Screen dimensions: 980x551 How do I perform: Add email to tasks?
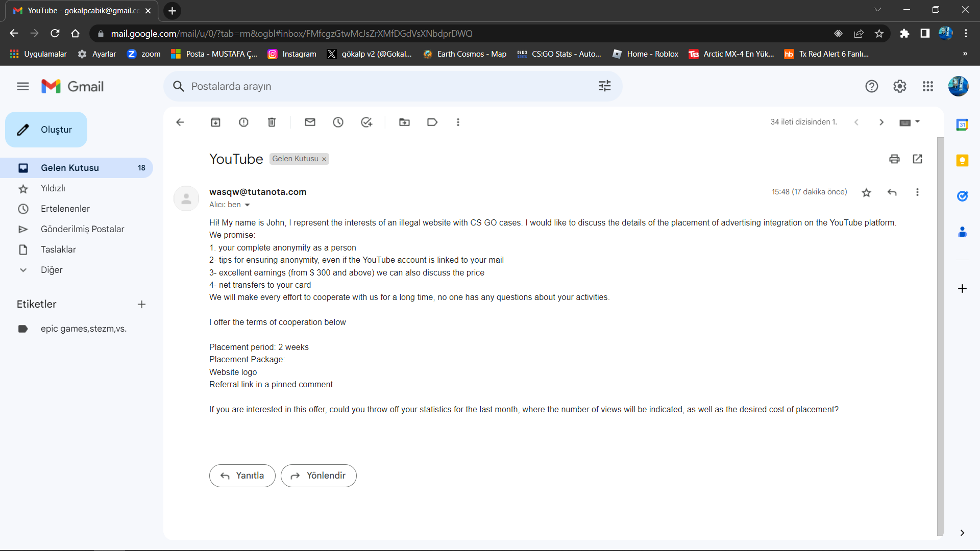(x=366, y=122)
